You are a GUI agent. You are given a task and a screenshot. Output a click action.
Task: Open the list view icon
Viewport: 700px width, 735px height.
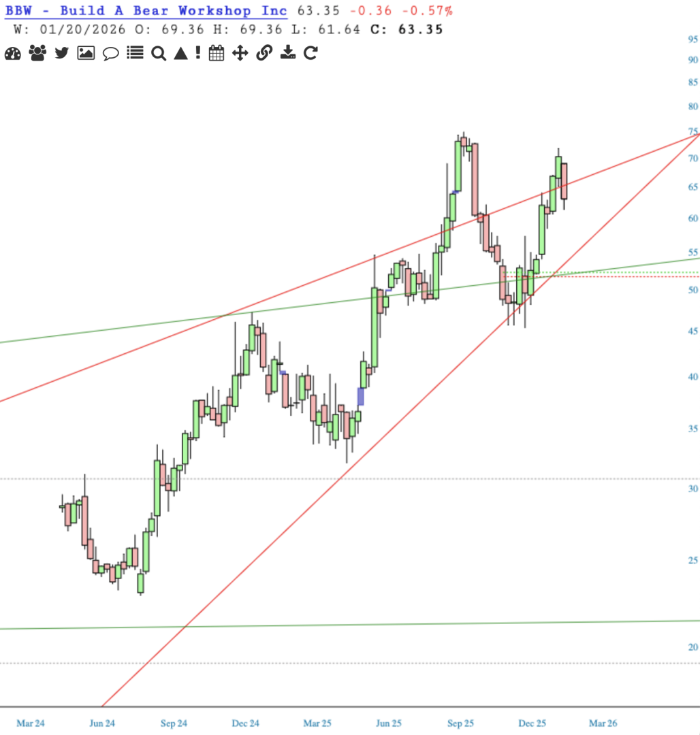click(x=135, y=52)
